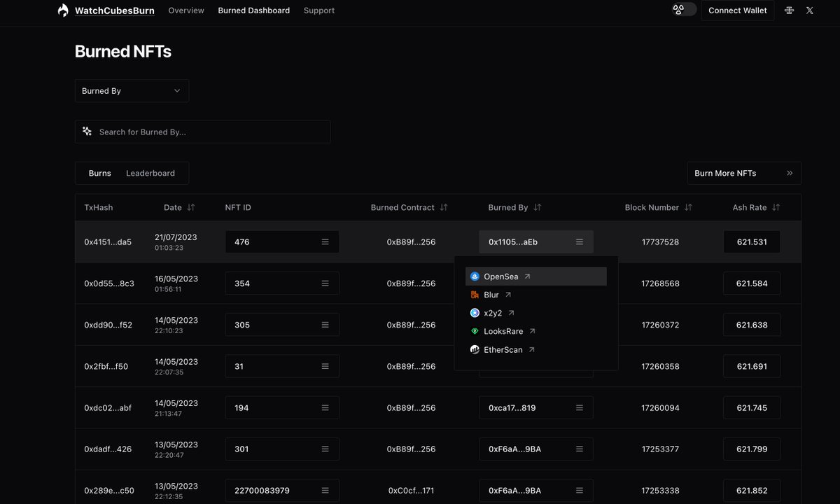The image size is (840, 504).
Task: Click the WatchCubesBurn flame logo
Action: pos(63,10)
